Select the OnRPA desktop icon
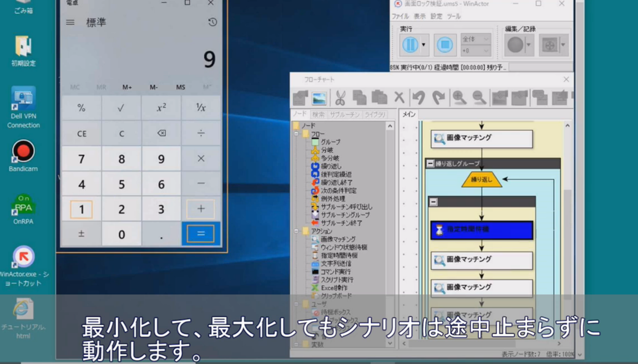 pos(23,209)
